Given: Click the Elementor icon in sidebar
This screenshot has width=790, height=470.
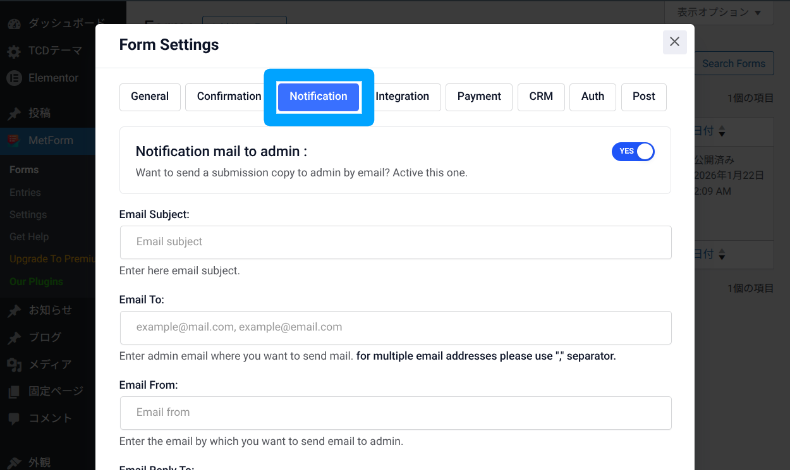Looking at the screenshot, I should (14, 77).
